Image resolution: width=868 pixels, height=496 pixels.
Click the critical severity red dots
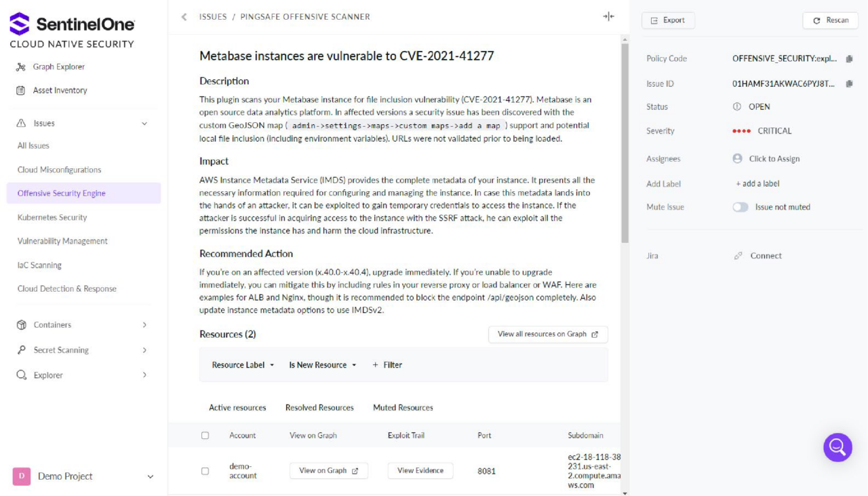click(x=742, y=131)
